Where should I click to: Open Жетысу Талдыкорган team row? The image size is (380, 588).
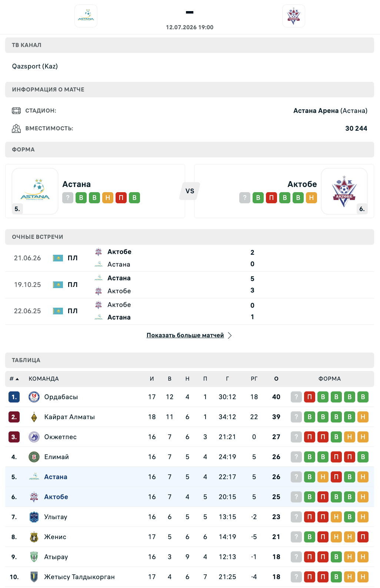[190, 577]
